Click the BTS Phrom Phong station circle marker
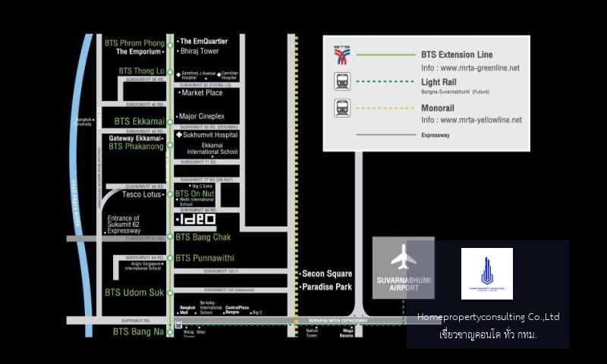 (x=169, y=45)
